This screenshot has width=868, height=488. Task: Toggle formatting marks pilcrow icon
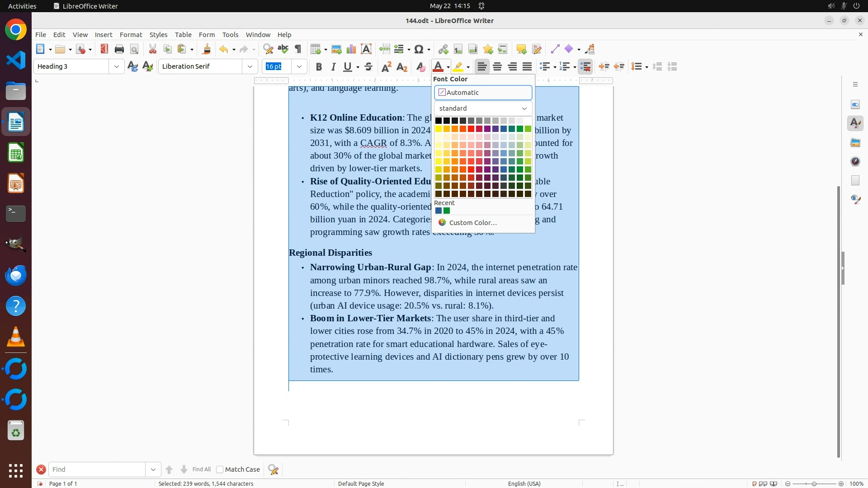298,49
